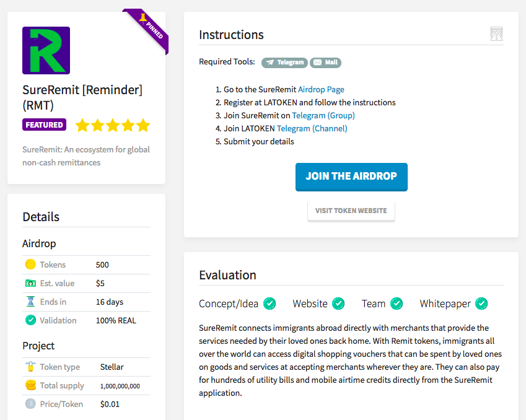526x420 pixels.
Task: Click the Team green checkmark
Action: click(397, 304)
